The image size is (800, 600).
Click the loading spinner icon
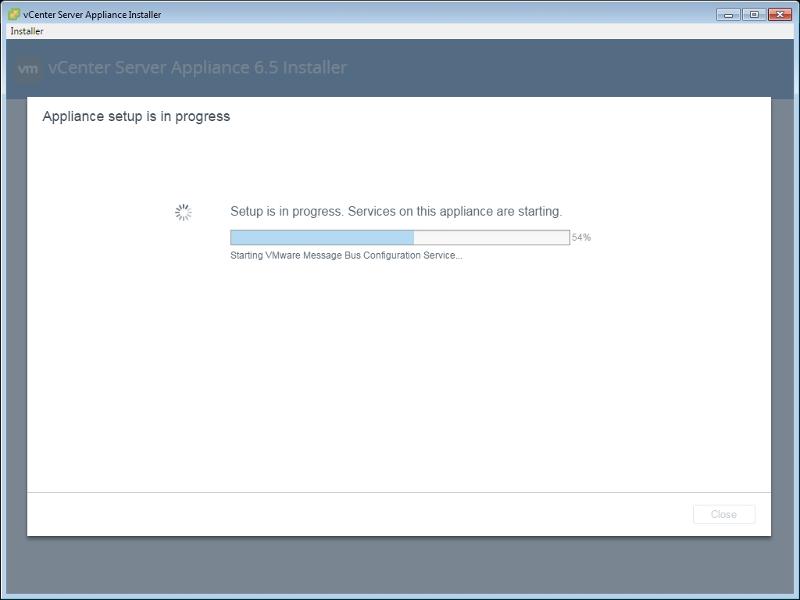[x=183, y=212]
